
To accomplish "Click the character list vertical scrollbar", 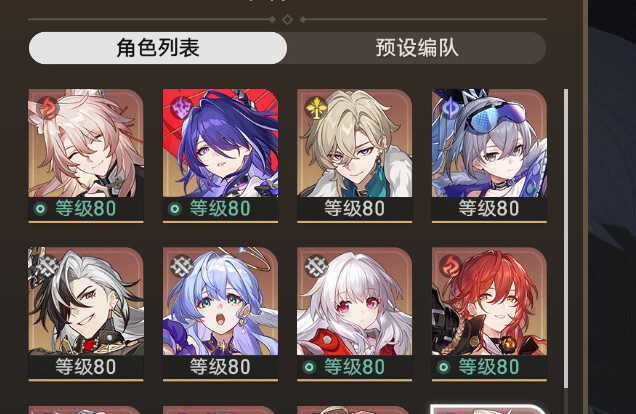I will pyautogui.click(x=566, y=239).
